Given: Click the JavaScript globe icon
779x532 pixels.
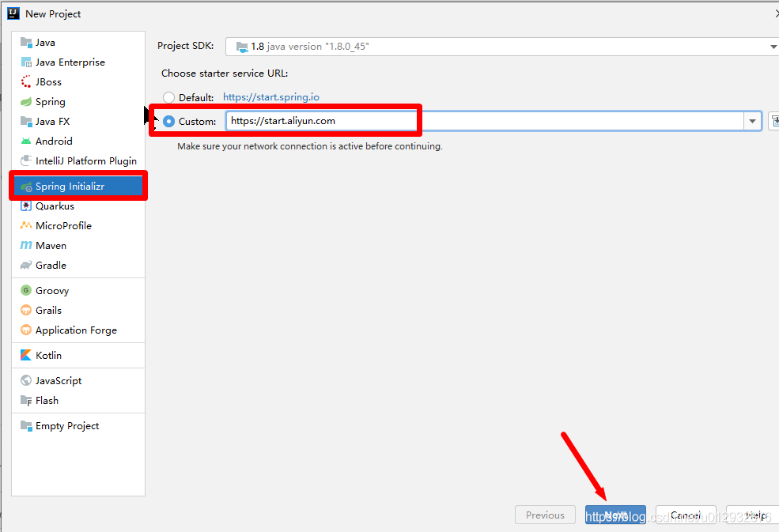Looking at the screenshot, I should (26, 380).
